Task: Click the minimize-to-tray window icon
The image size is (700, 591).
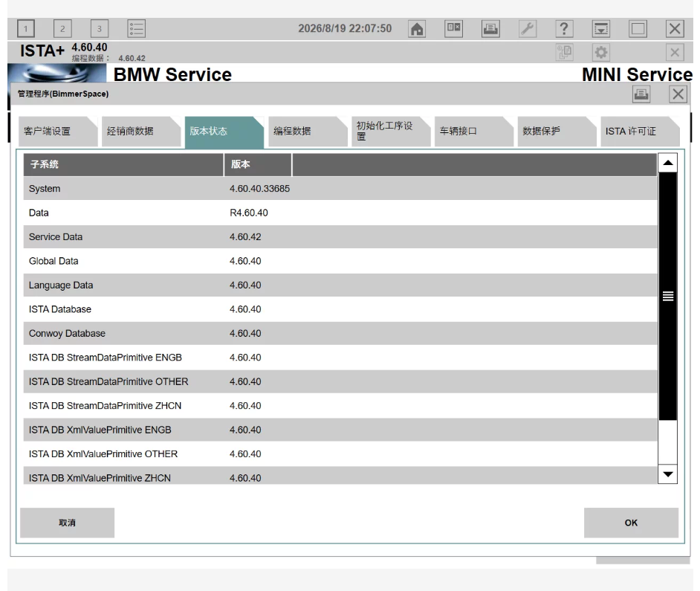Action: pyautogui.click(x=601, y=29)
